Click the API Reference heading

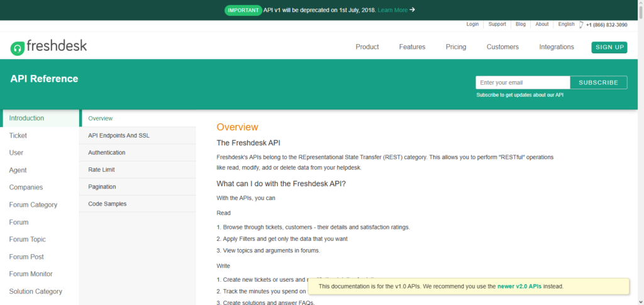(44, 79)
